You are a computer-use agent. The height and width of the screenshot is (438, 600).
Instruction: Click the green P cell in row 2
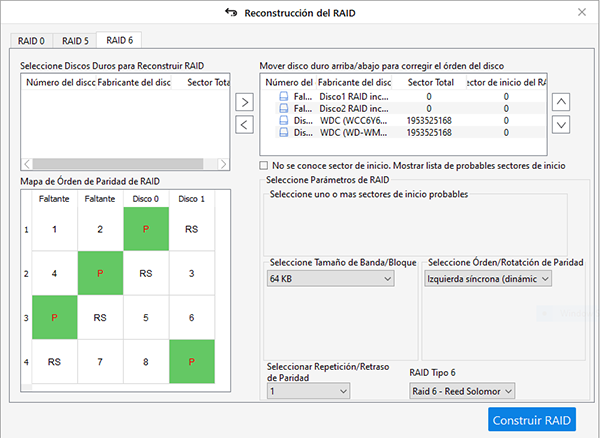pos(100,273)
